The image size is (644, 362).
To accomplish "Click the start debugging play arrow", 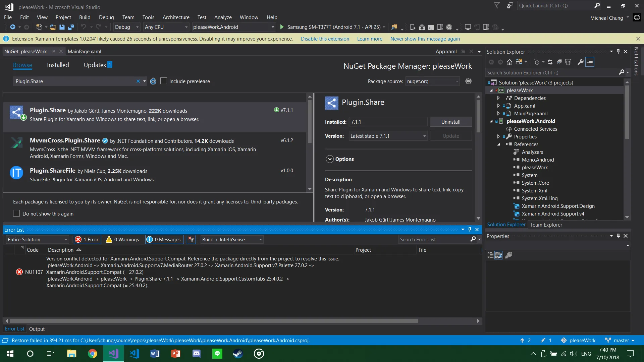I will [282, 27].
